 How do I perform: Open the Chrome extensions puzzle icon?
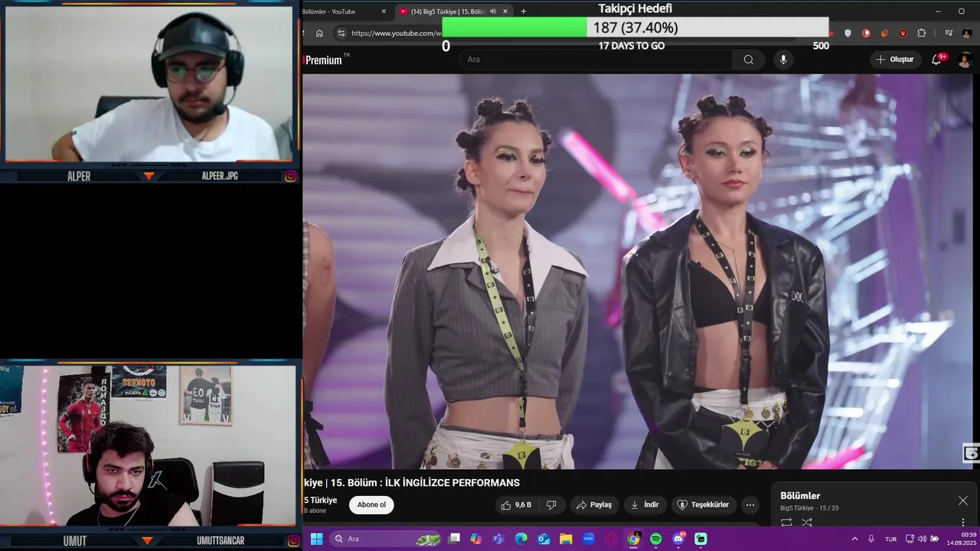coord(921,33)
